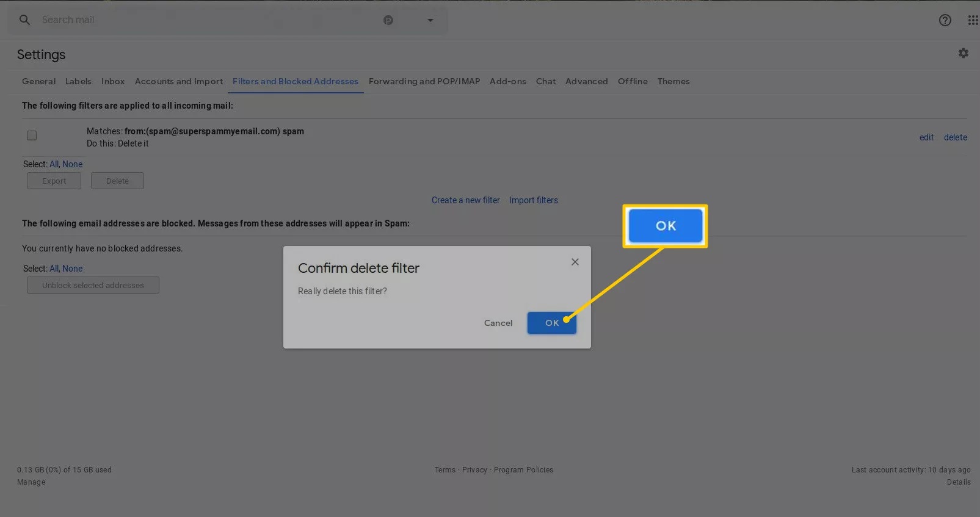Viewport: 980px width, 517px height.
Task: Click Create a new filter
Action: click(465, 200)
